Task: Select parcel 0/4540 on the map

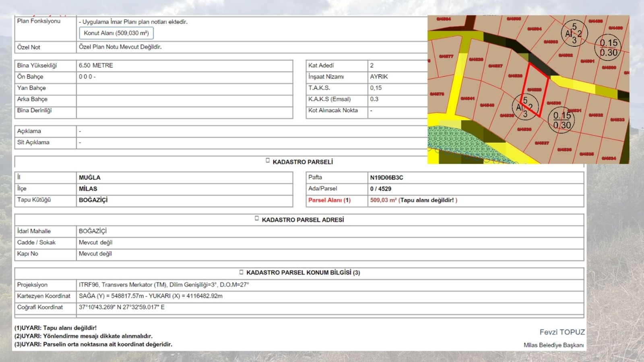Action: [x=487, y=105]
